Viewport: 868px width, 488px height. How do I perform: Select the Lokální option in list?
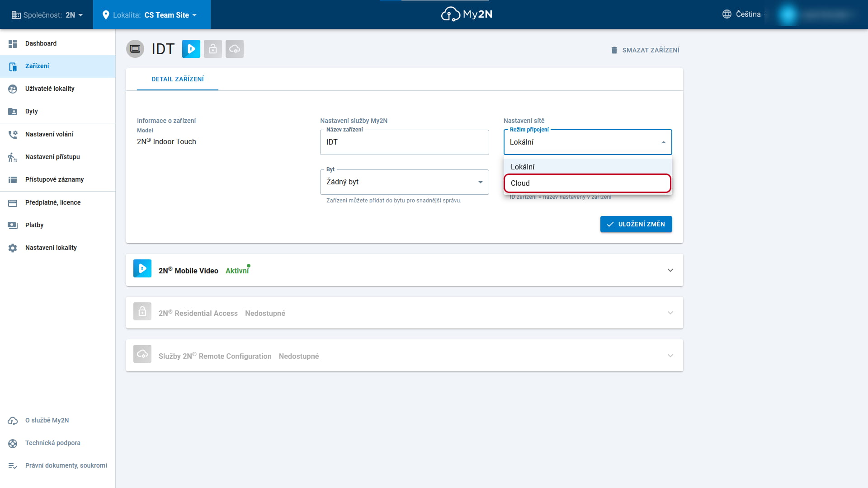(588, 167)
